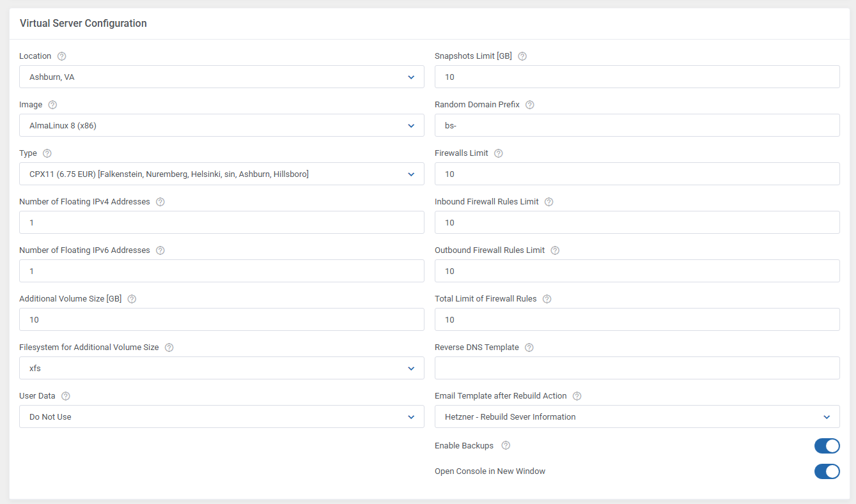The image size is (856, 504).
Task: Click the help icon next to Location
Action: point(62,56)
